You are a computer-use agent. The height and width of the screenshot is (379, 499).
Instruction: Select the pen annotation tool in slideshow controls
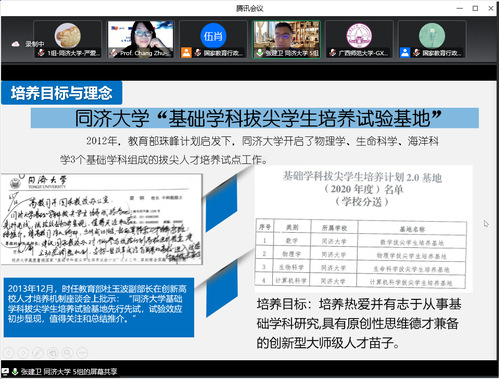point(38,352)
